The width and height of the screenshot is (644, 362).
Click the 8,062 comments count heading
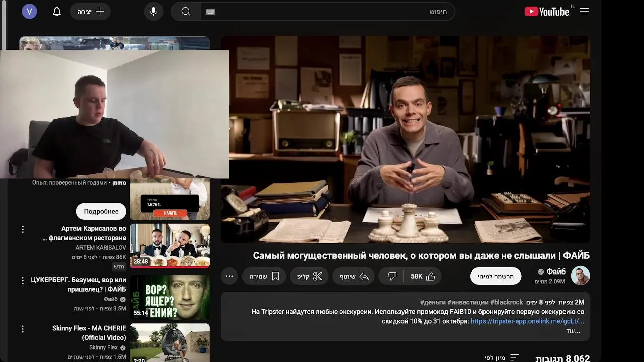pyautogui.click(x=562, y=358)
